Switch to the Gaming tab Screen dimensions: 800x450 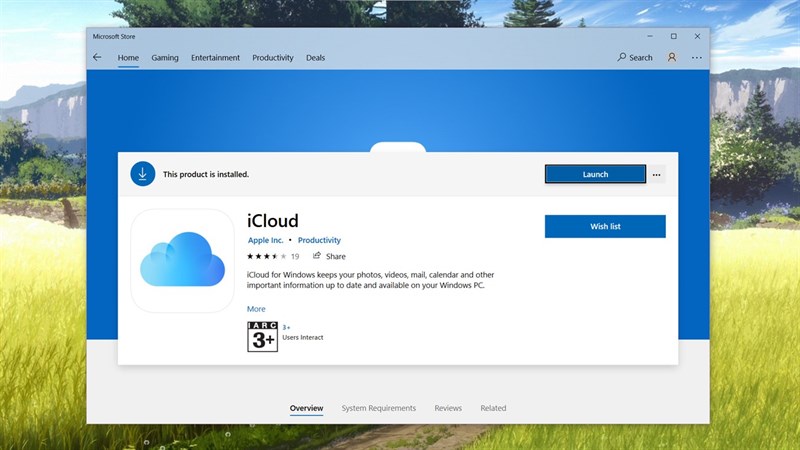coord(165,58)
